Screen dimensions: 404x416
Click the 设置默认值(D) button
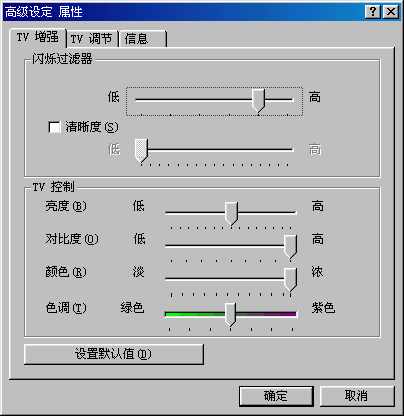114,354
